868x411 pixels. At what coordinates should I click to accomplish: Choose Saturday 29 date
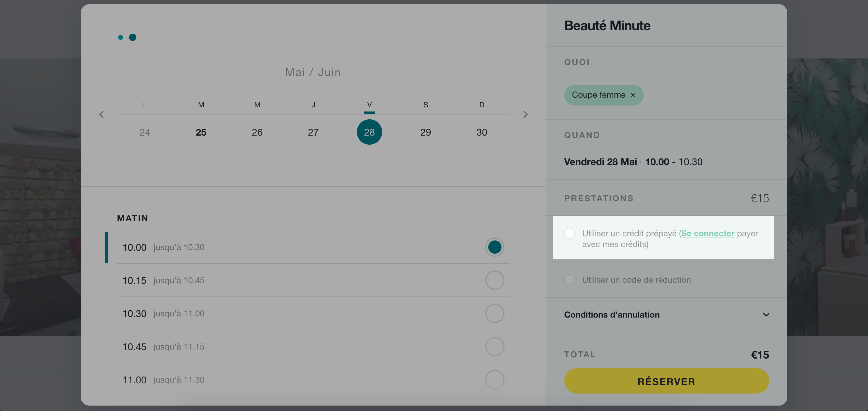point(426,132)
